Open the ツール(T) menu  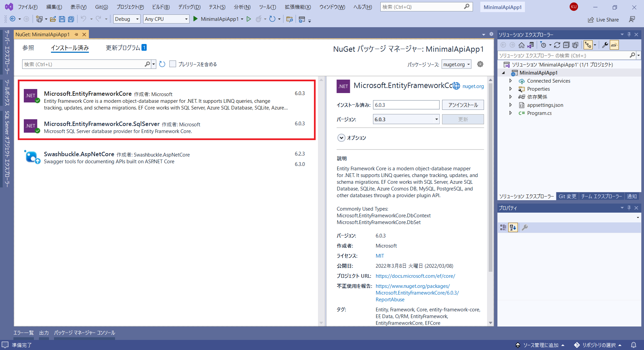click(x=267, y=7)
